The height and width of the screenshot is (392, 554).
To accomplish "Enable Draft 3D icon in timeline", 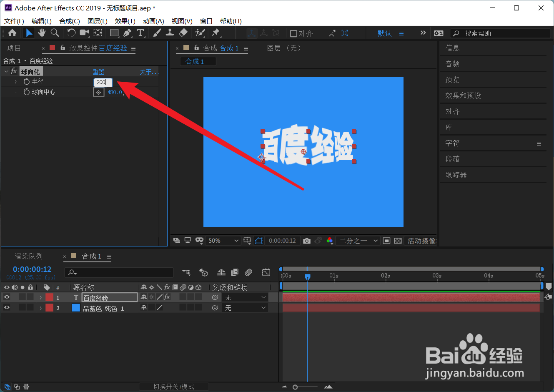I will (x=203, y=272).
